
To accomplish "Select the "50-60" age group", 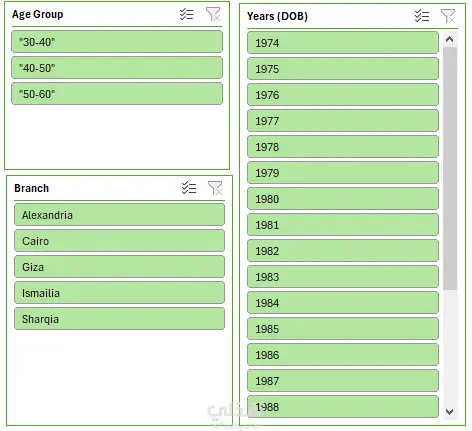I will tap(117, 94).
